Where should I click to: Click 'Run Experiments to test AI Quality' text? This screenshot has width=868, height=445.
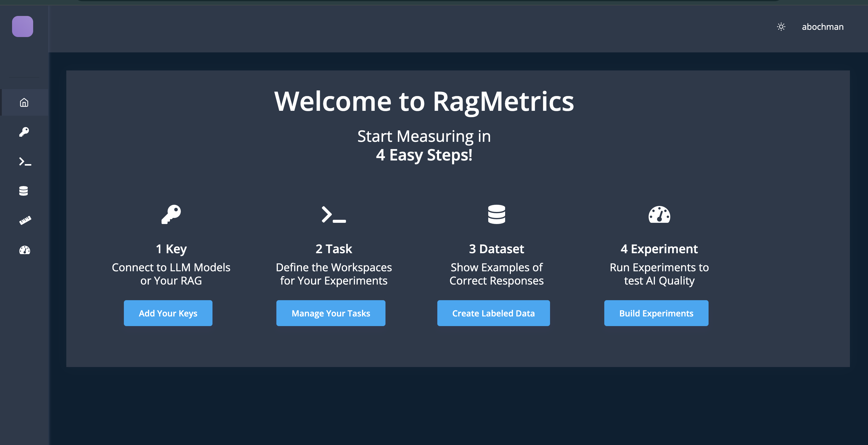(659, 274)
